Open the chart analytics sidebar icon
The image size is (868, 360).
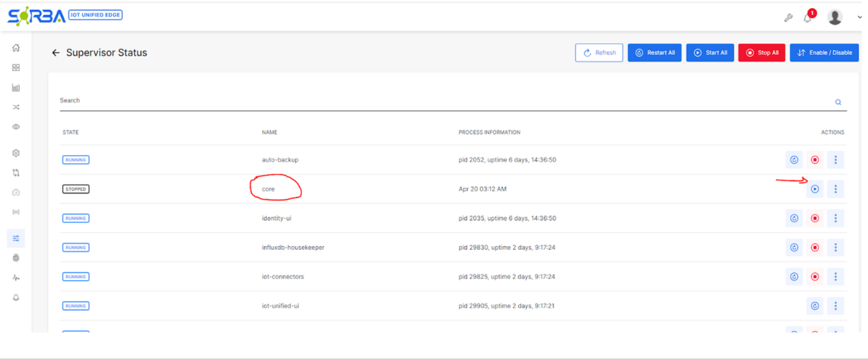[16, 88]
